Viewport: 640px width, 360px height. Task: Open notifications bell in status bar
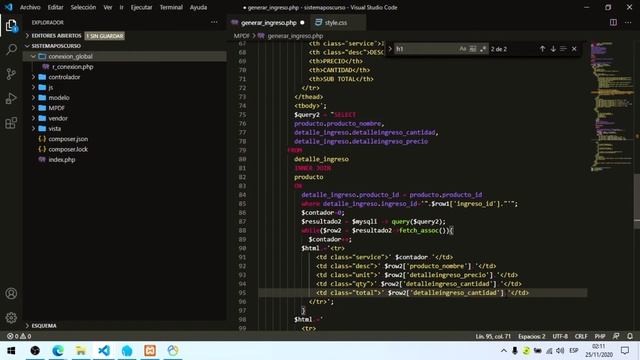pos(630,336)
